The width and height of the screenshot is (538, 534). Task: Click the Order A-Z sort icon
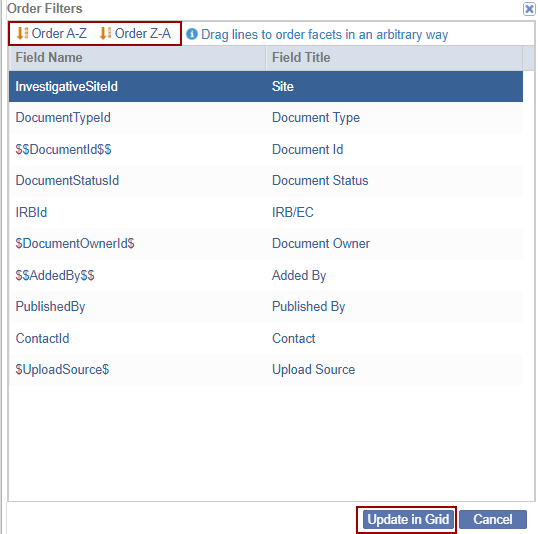coord(22,33)
